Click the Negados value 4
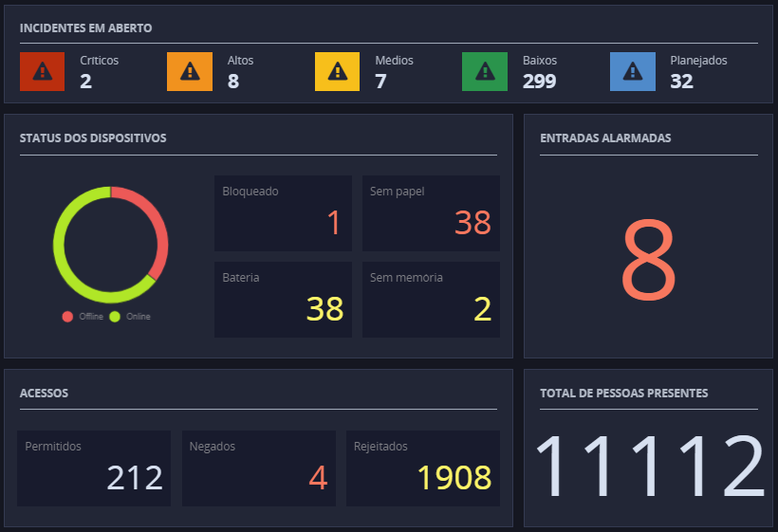This screenshot has height=532, width=778. coord(318,478)
